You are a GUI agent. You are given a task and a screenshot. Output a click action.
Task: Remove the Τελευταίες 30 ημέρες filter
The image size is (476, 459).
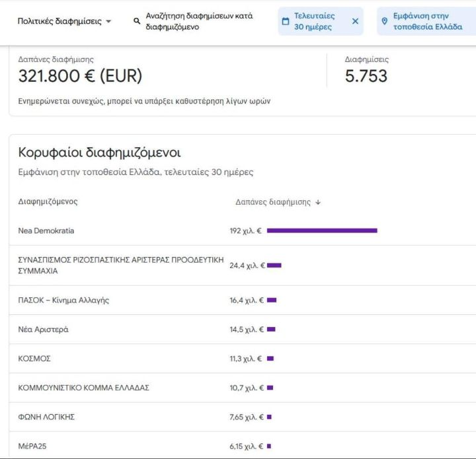(355, 21)
